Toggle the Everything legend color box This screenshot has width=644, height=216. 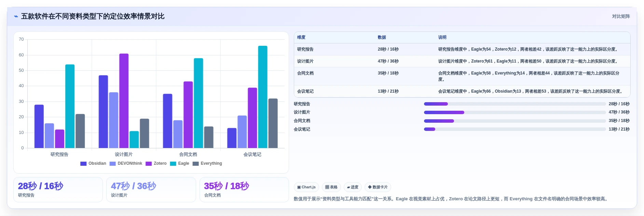[196, 164]
